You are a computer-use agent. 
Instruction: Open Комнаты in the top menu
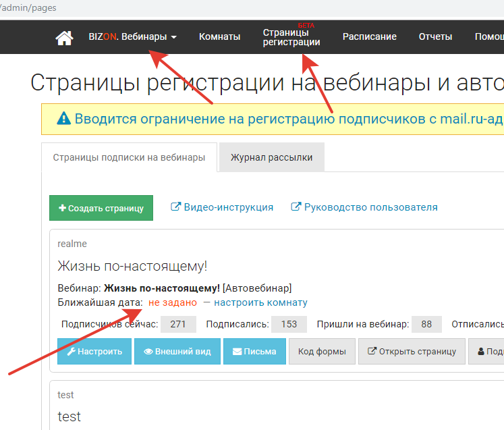pyautogui.click(x=219, y=37)
